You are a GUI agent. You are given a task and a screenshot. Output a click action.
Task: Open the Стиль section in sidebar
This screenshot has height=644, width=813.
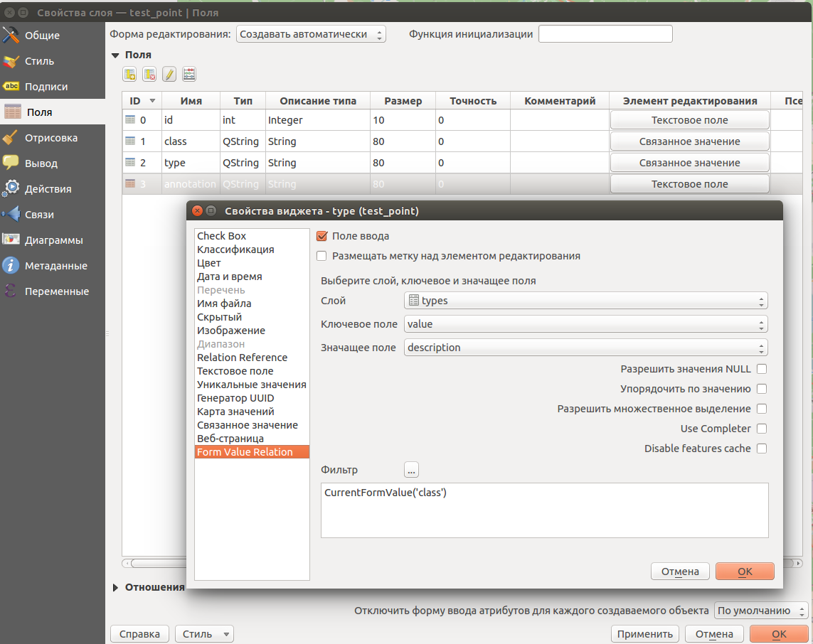click(39, 61)
